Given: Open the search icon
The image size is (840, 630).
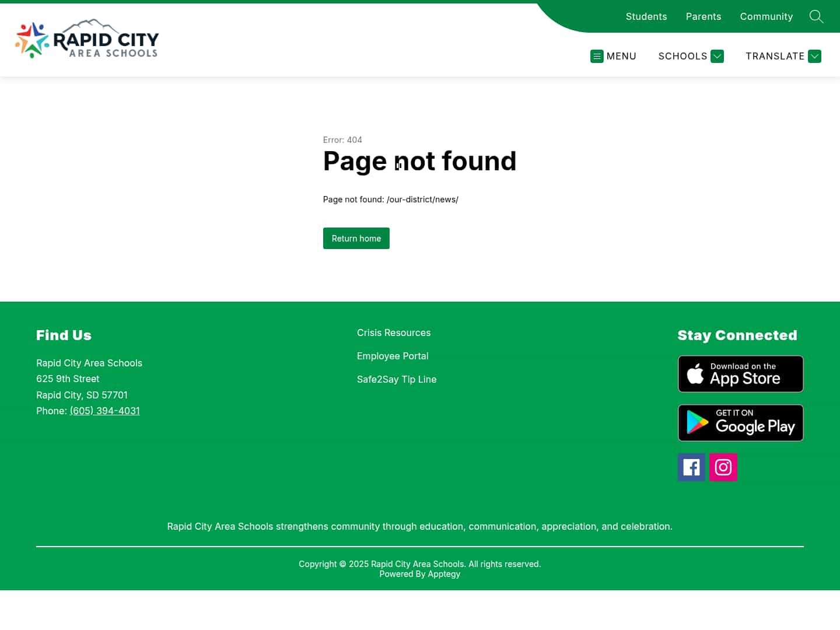Looking at the screenshot, I should point(816,16).
